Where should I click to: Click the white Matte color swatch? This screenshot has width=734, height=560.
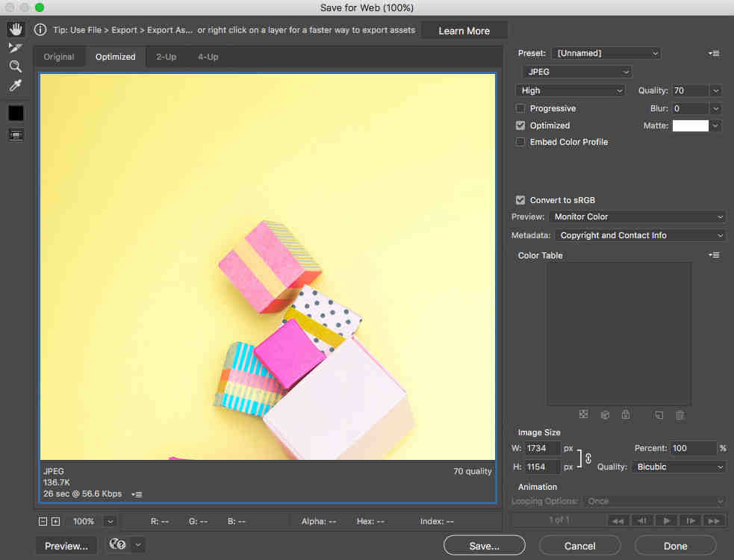(690, 126)
